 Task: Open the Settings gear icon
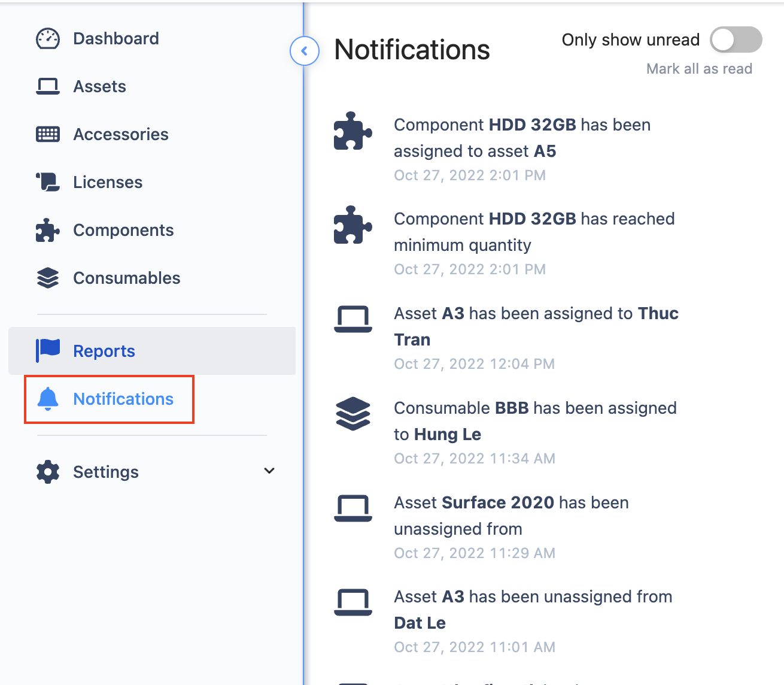[47, 472]
